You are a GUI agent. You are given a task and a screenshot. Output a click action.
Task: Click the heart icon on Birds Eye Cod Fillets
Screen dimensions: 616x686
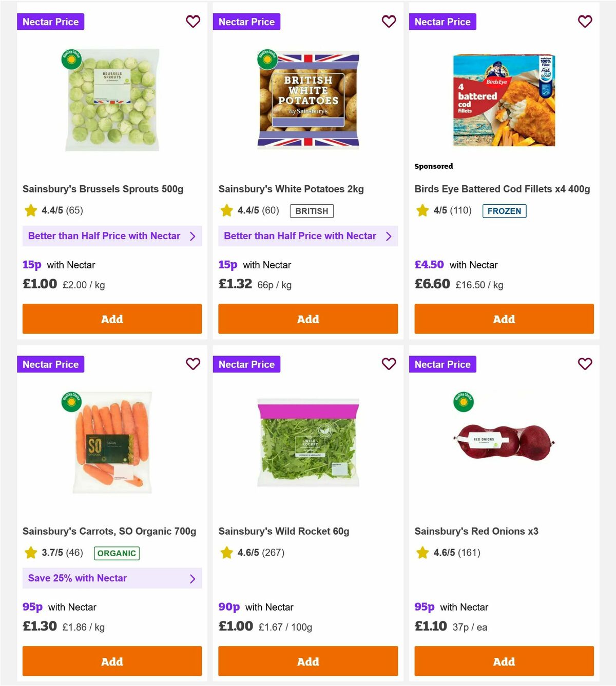[585, 22]
